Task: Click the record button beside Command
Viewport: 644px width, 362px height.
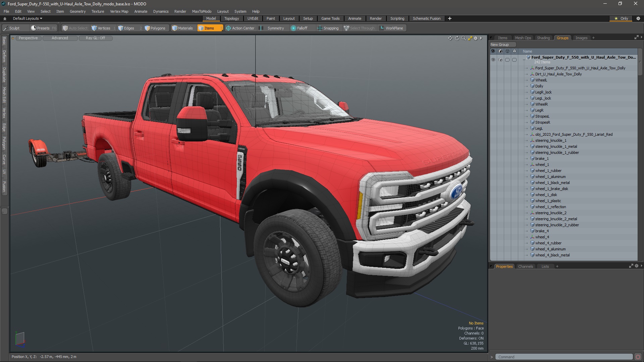Action: tap(638, 357)
